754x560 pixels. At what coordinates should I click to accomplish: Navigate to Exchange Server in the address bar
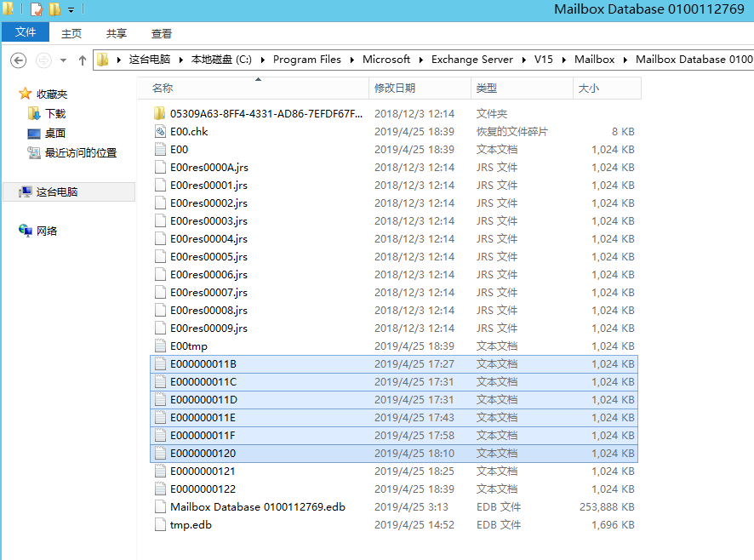[472, 60]
